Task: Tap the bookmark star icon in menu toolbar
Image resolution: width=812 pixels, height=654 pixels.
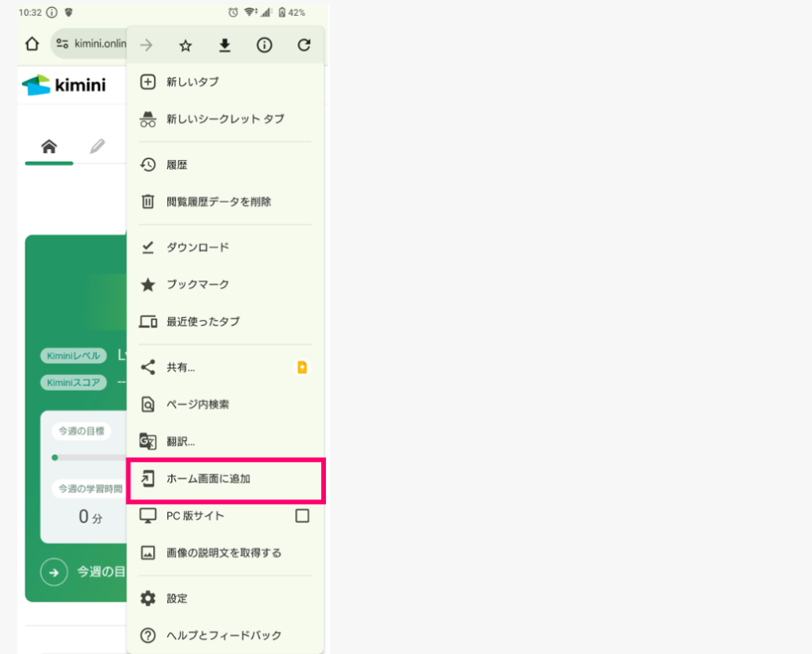Action: pyautogui.click(x=186, y=45)
